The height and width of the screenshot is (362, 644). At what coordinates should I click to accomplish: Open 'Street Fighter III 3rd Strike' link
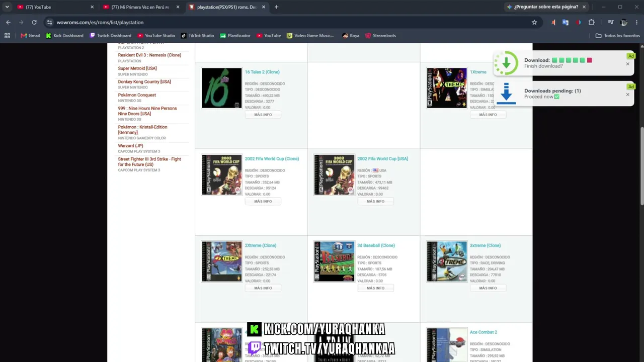149,162
